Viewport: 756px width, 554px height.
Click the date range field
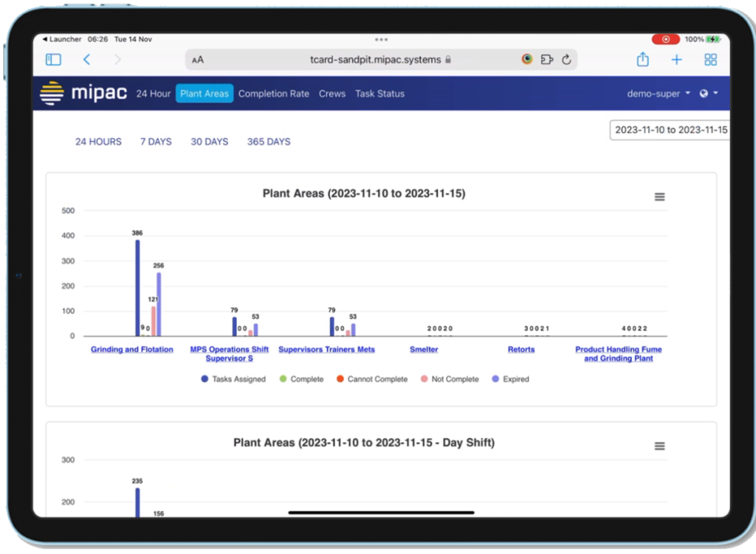tap(669, 129)
